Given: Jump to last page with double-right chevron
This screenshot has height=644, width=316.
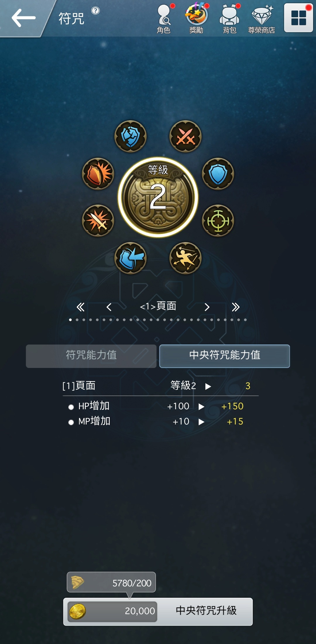Looking at the screenshot, I should tap(236, 307).
